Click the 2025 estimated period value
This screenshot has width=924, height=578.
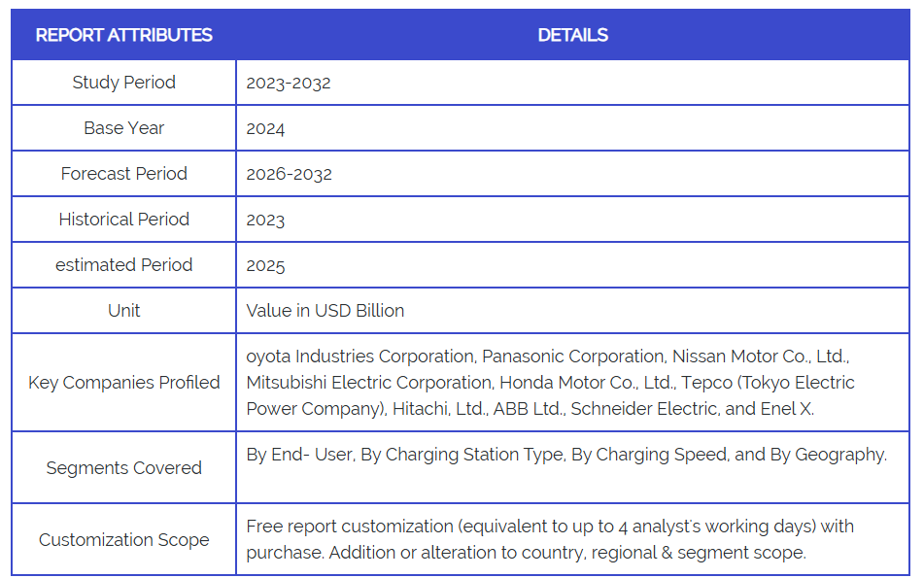point(265,265)
